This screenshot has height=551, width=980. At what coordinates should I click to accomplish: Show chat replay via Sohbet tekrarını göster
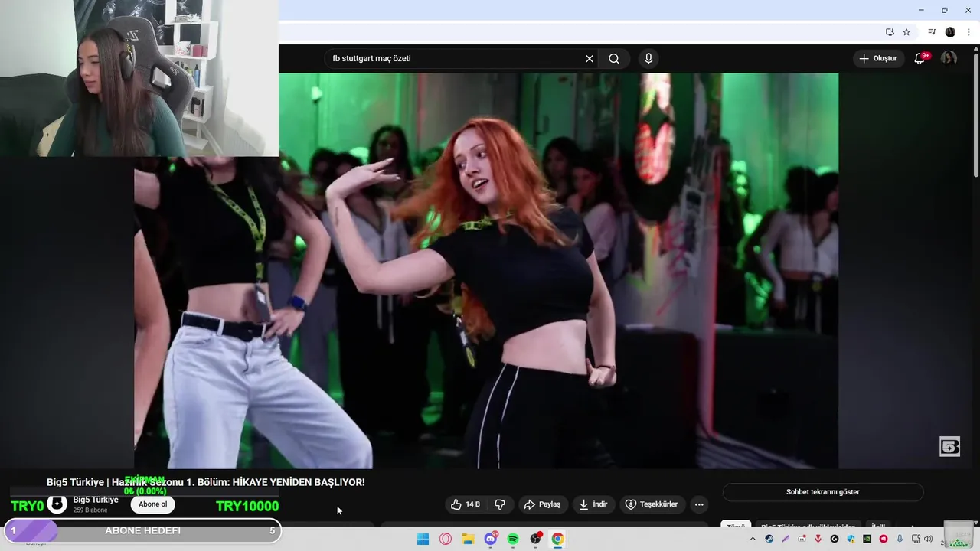point(823,492)
